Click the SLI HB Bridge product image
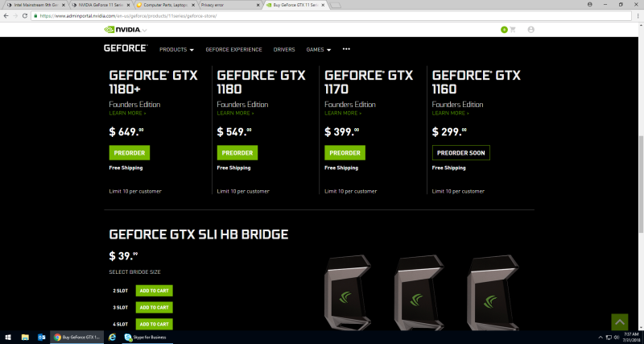644x344 pixels. point(421,292)
